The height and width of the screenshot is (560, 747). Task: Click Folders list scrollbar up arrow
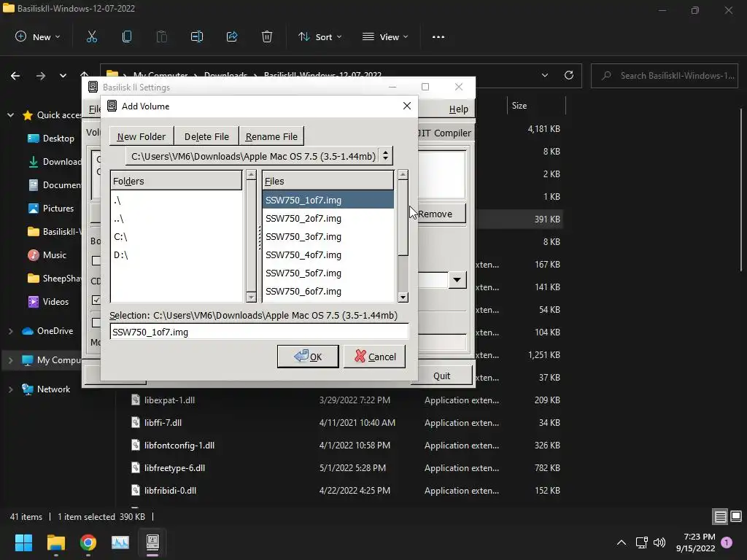coord(251,175)
